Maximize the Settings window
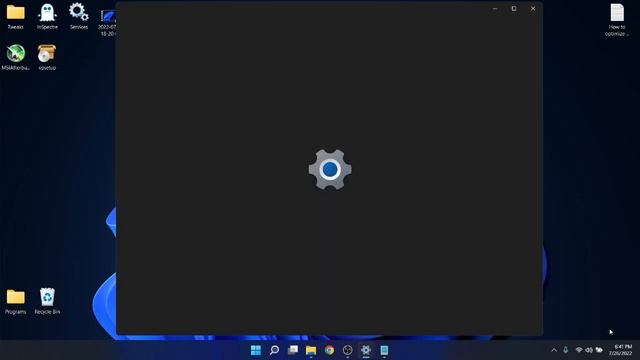640x360 pixels. click(x=514, y=9)
